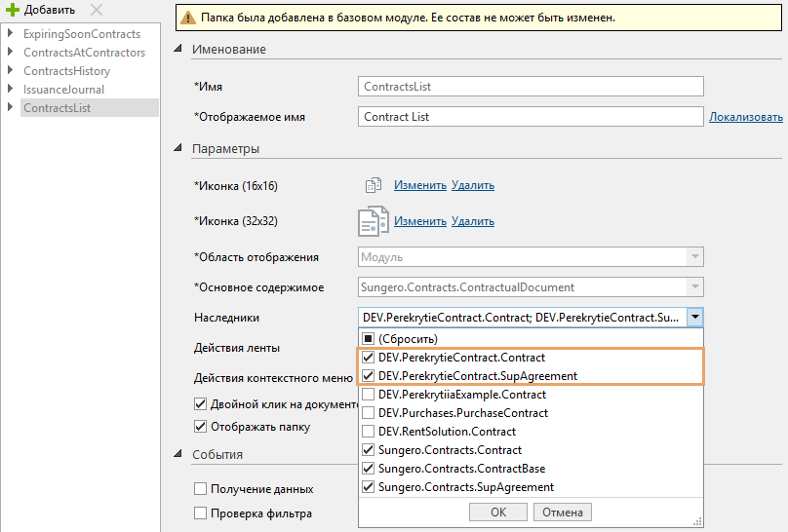The width and height of the screenshot is (788, 532).
Task: Select the ContractsHistory folder in tree
Action: point(66,71)
